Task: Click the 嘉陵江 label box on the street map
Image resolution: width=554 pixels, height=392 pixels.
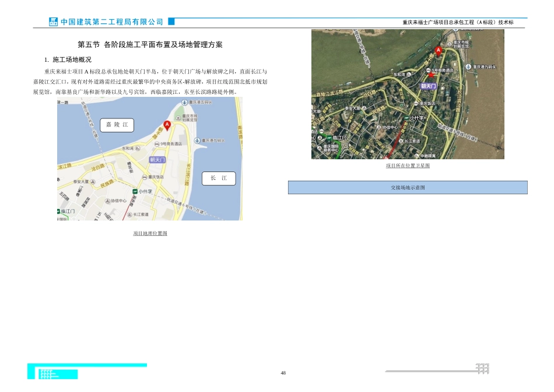Action: [117, 125]
